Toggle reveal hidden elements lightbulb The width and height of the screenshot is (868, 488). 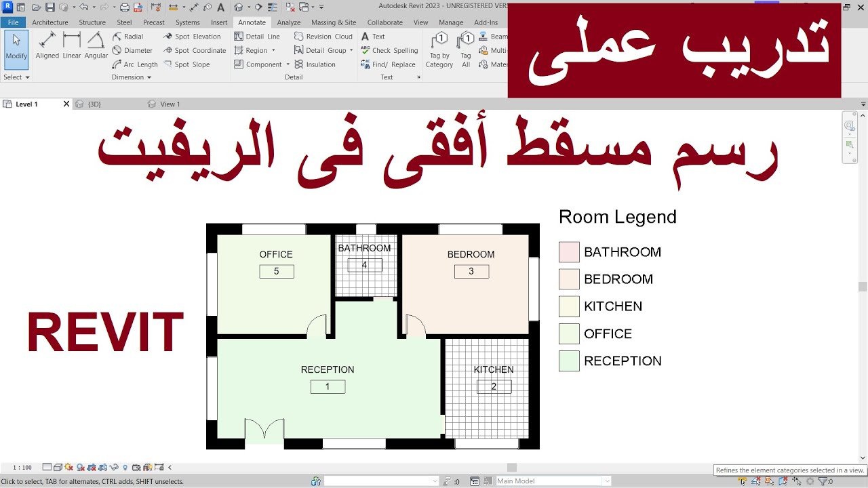pos(125,467)
